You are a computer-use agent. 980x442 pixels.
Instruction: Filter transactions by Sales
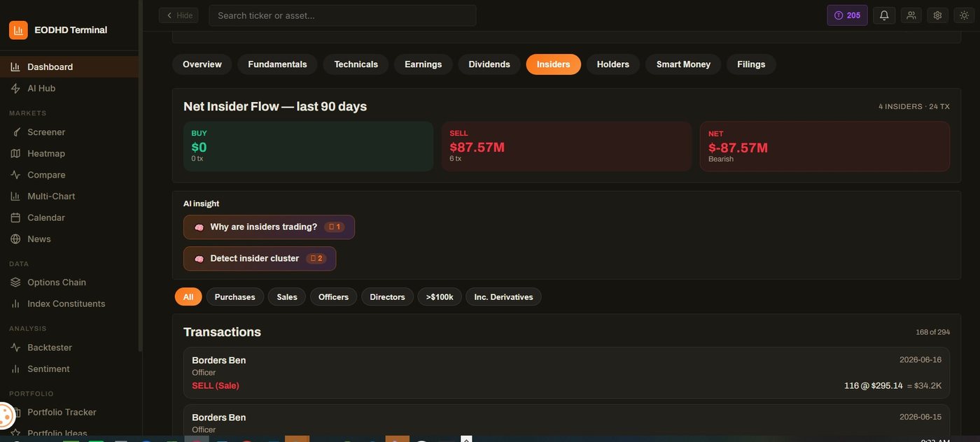tap(287, 297)
